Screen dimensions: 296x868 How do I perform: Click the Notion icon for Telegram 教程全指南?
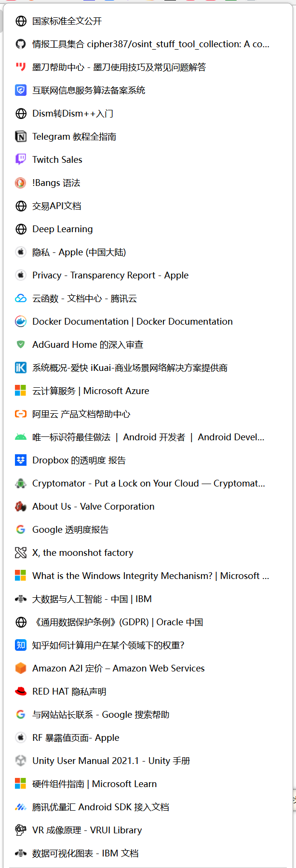tap(21, 137)
